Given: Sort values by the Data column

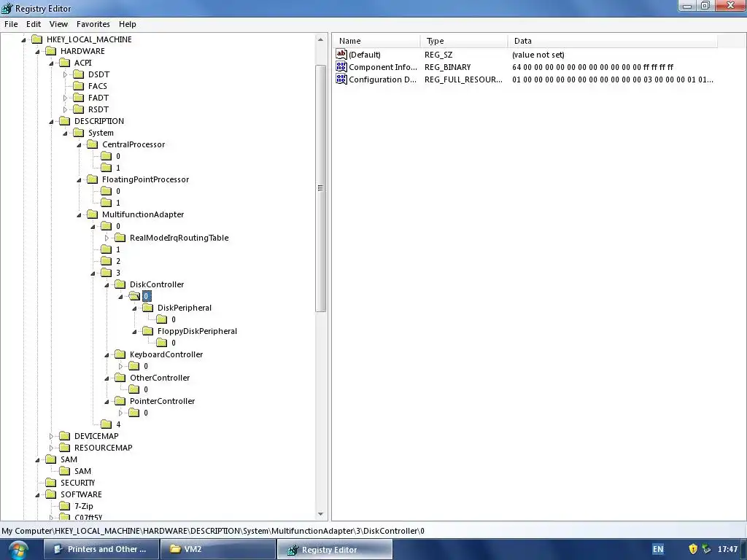Looking at the screenshot, I should [612, 41].
